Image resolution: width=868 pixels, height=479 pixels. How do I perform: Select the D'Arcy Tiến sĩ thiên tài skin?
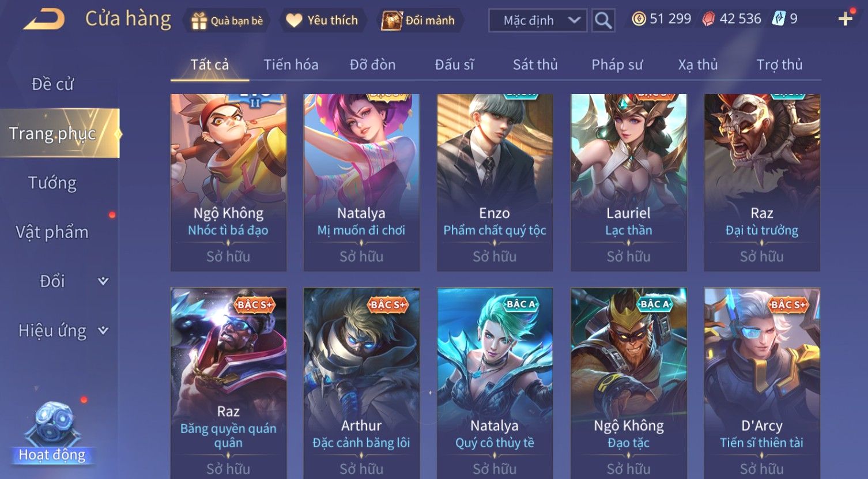click(762, 383)
